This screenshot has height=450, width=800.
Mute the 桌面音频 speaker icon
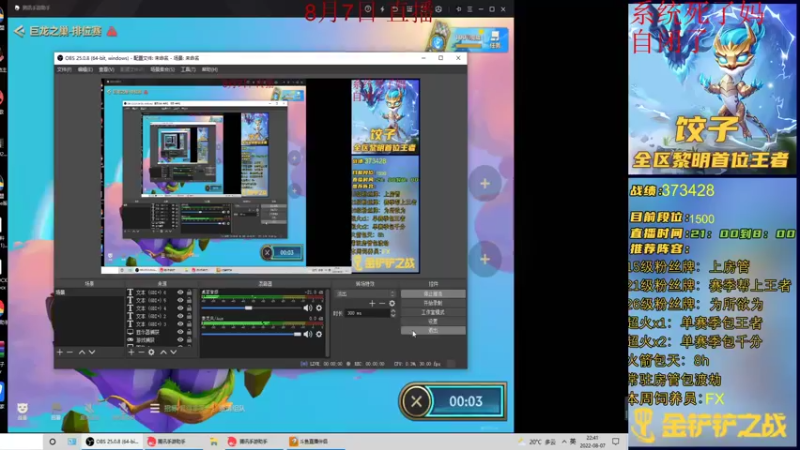[308, 308]
